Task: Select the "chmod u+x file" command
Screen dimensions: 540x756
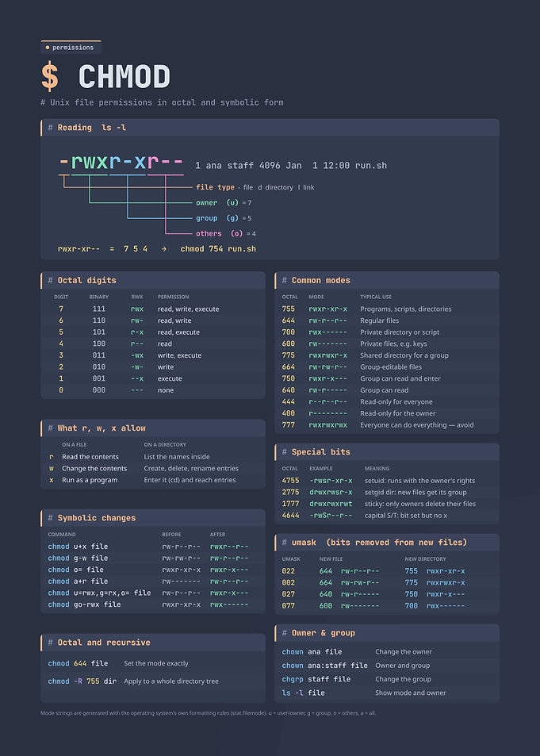Action: (x=78, y=547)
